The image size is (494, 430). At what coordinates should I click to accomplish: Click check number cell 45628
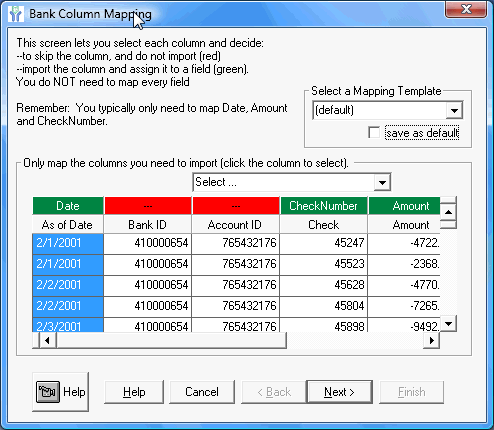point(324,286)
